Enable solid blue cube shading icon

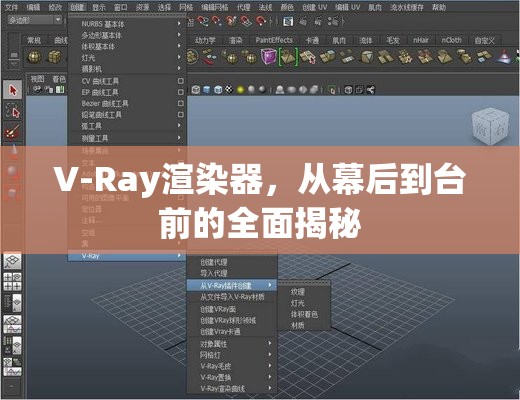click(207, 89)
